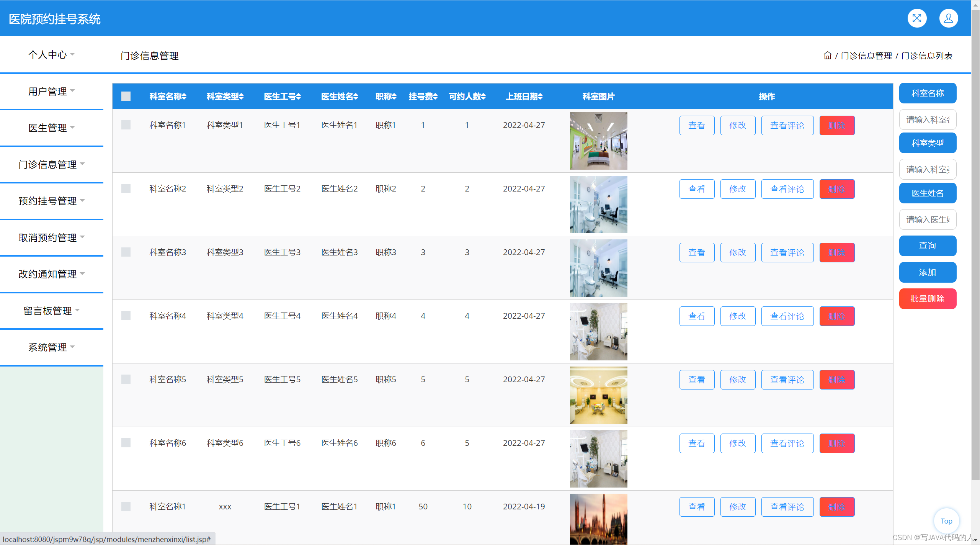Screen dimensions: 980x545
Task: Click the 科室类型 blue label button
Action: [928, 143]
